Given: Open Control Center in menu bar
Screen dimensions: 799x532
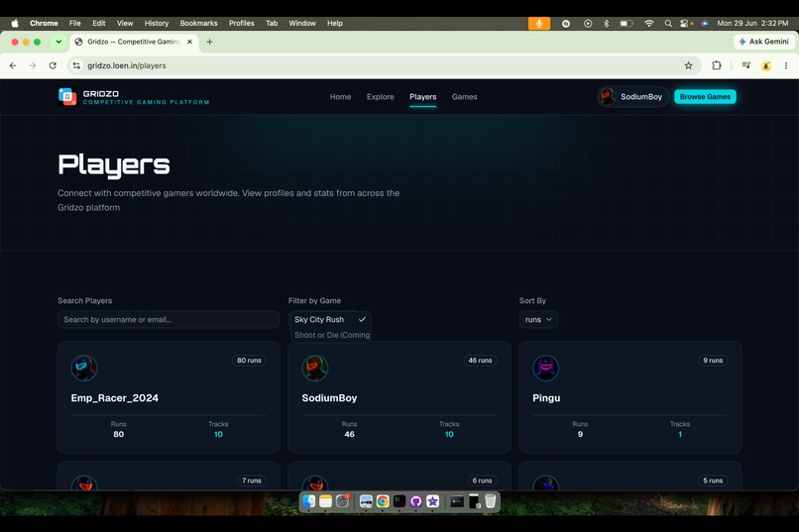Looking at the screenshot, I should pos(686,24).
